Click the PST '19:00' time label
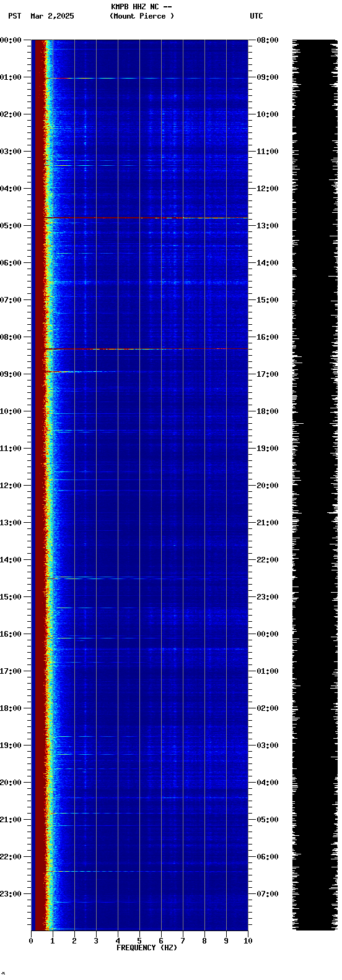Image resolution: width=342 pixels, height=980 pixels. [11, 746]
